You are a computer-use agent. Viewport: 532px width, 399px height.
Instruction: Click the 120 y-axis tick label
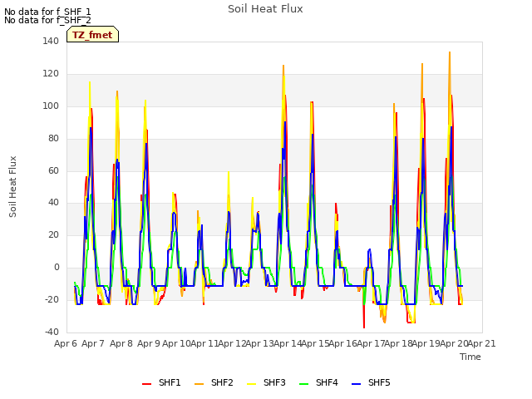[51, 73]
